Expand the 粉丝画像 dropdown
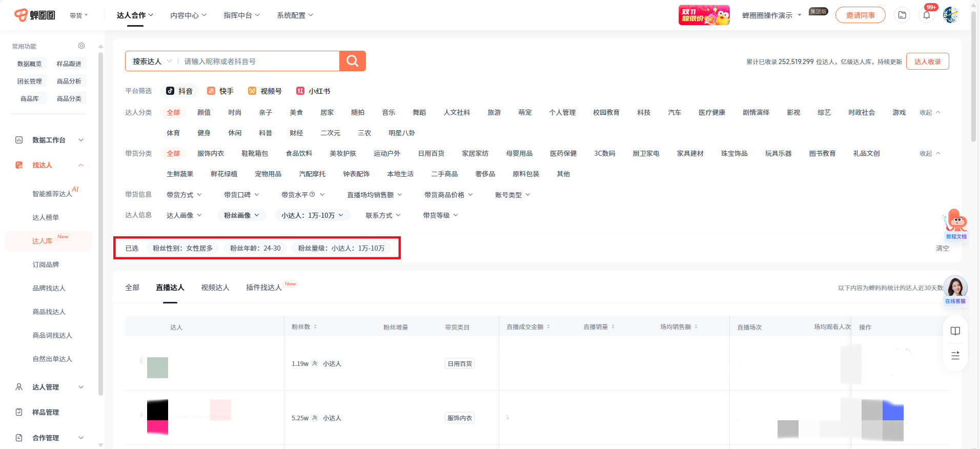980x449 pixels. point(241,215)
